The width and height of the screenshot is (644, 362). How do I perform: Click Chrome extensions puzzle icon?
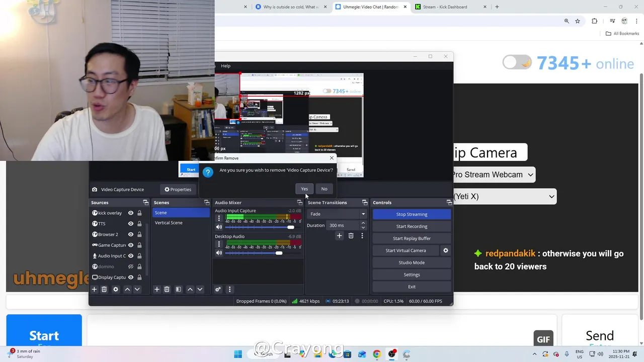click(594, 21)
